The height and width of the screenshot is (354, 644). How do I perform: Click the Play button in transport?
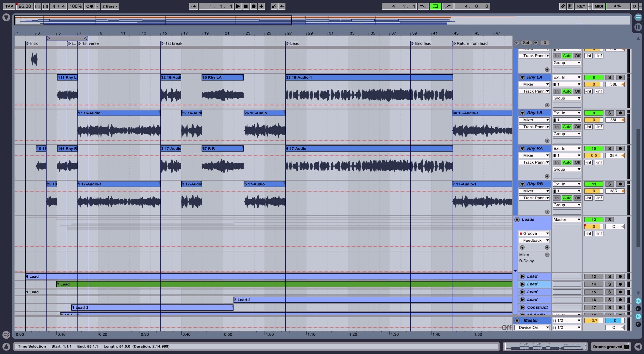(x=238, y=6)
